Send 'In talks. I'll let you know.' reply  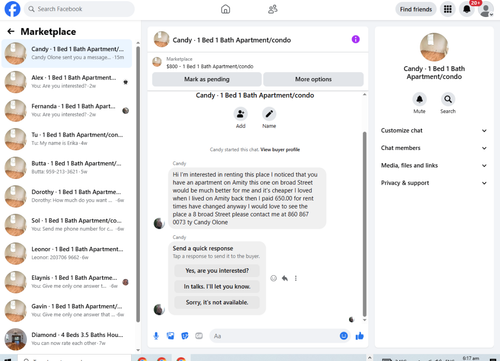(217, 287)
